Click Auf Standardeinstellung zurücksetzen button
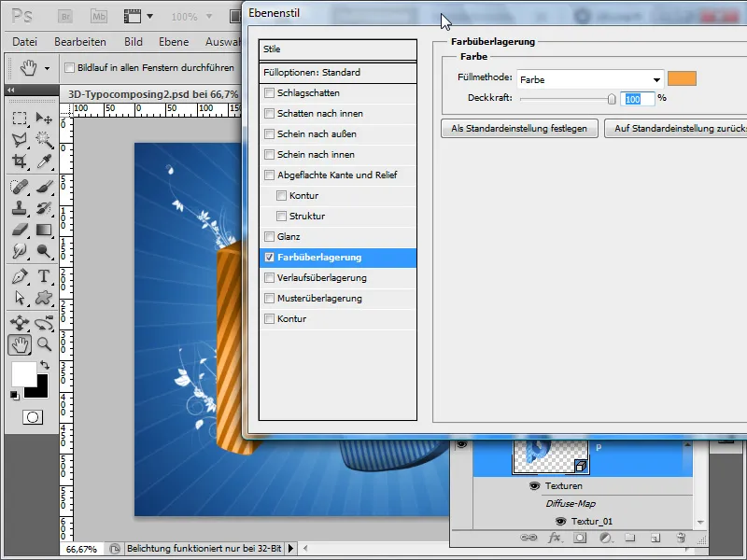The height and width of the screenshot is (560, 747). tap(675, 129)
